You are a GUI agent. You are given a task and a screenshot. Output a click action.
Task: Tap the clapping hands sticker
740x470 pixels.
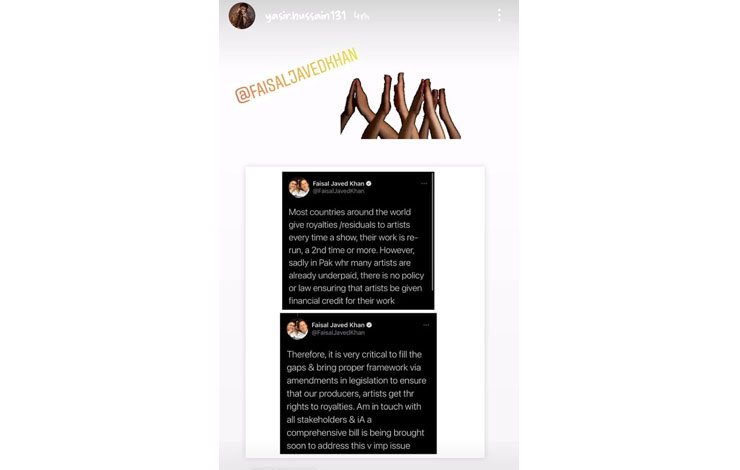pyautogui.click(x=400, y=106)
